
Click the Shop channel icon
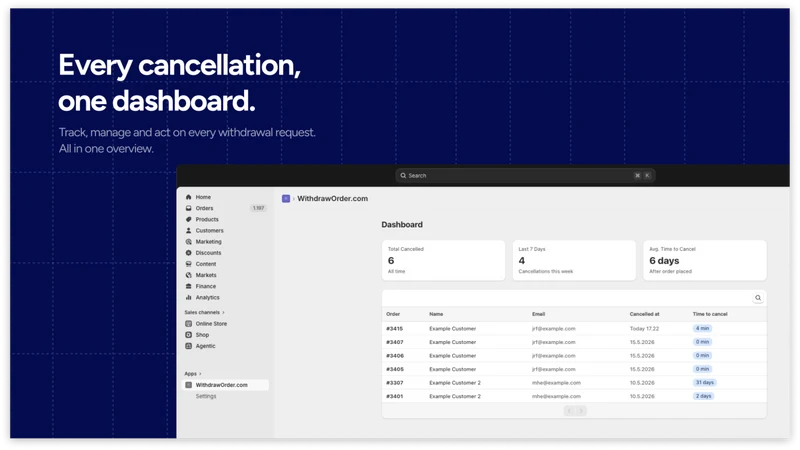click(x=188, y=335)
